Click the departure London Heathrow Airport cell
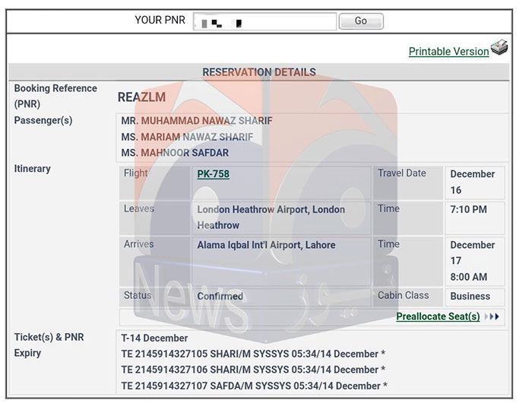The image size is (532, 413). tap(281, 218)
